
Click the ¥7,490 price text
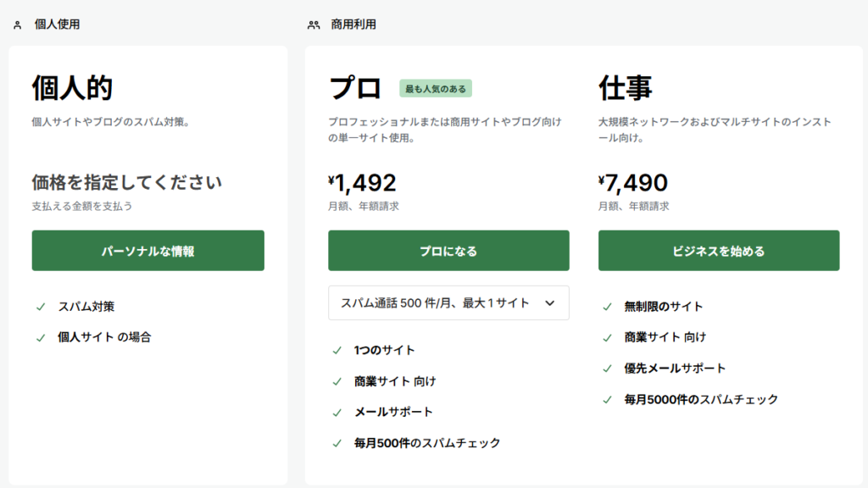pyautogui.click(x=633, y=182)
